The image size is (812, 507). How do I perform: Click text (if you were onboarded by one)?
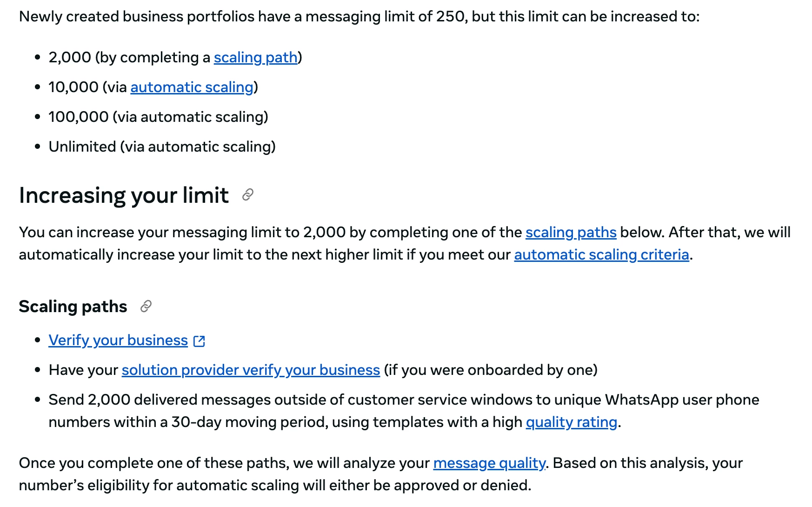(490, 370)
